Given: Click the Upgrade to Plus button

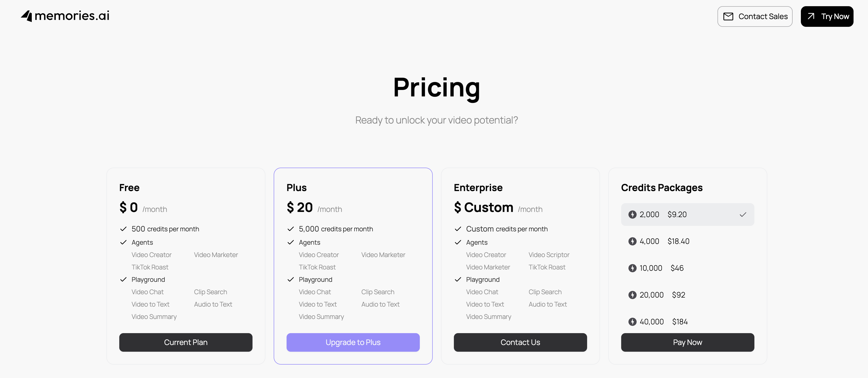Looking at the screenshot, I should click(x=353, y=342).
